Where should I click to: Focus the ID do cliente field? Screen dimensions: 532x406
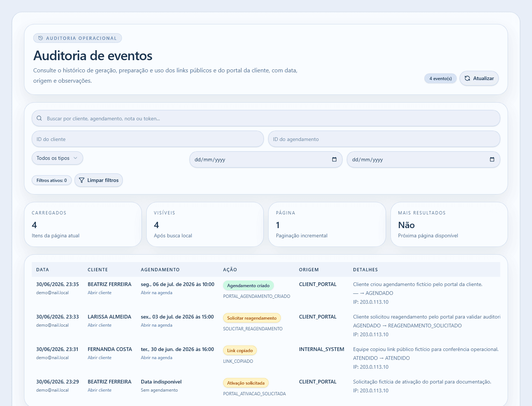click(148, 139)
